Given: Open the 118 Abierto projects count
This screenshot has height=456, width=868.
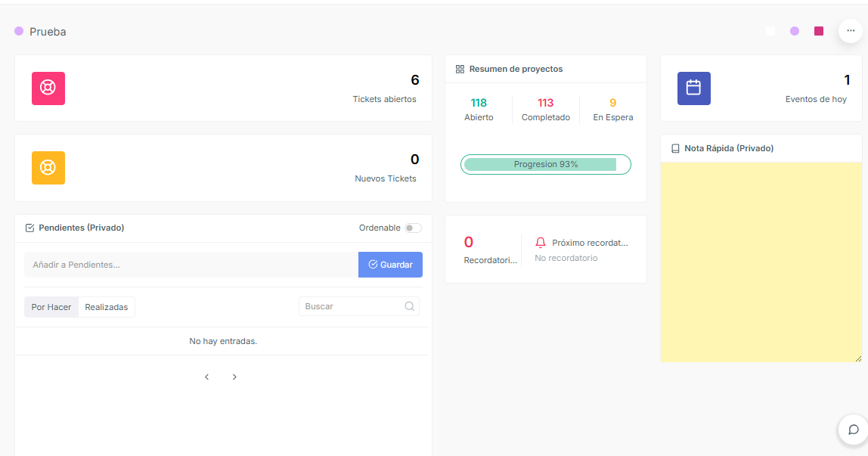Looking at the screenshot, I should click(x=479, y=110).
